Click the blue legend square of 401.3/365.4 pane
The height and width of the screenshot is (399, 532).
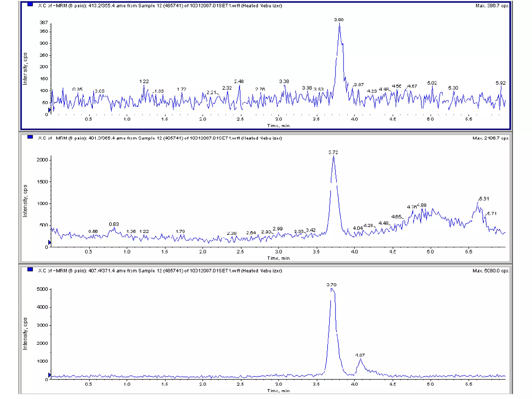tap(30, 137)
